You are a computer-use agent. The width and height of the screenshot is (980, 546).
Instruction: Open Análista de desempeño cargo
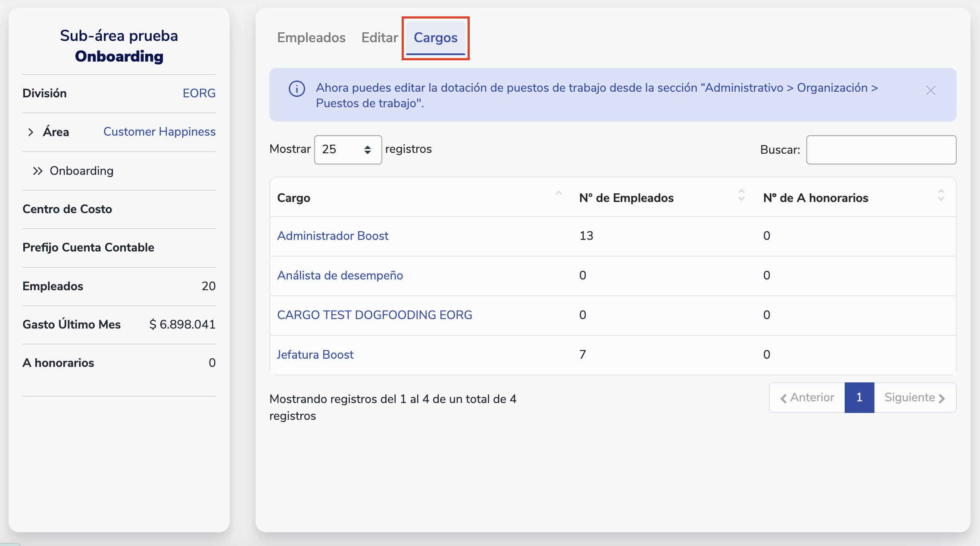tap(340, 276)
